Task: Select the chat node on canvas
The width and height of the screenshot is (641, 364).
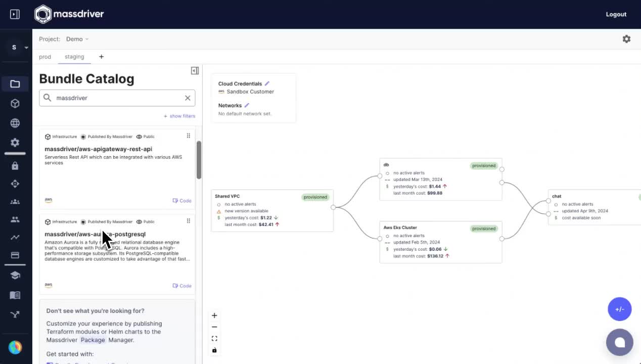Action: (594, 207)
